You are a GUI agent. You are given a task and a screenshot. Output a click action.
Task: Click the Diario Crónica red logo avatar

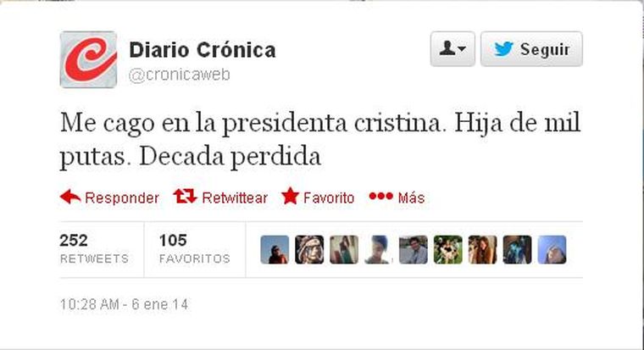(x=89, y=59)
